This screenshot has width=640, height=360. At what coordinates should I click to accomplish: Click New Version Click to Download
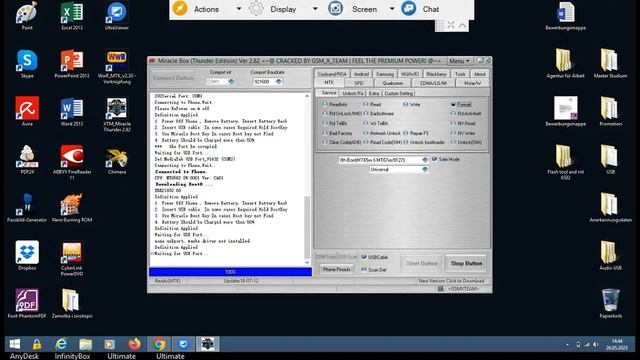tap(451, 281)
